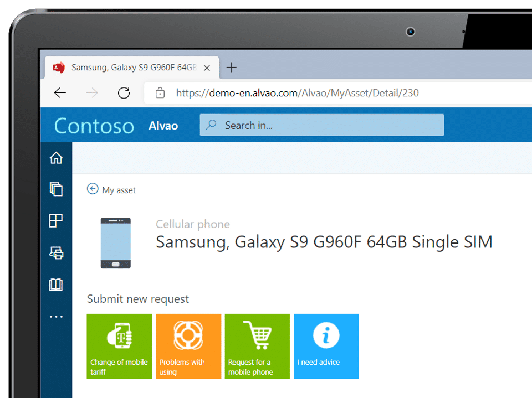Click the Samsung, Galaxy S9 G960F title text

pos(324,242)
